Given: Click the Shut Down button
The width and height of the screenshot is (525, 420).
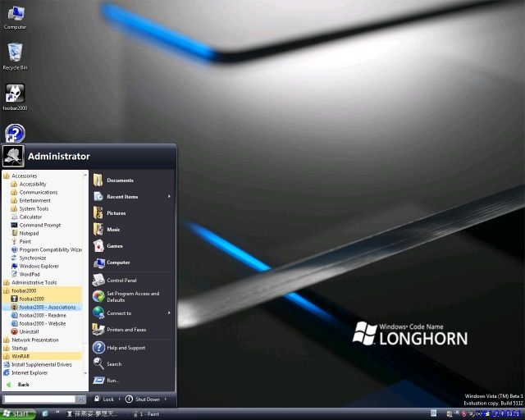Looking at the screenshot, I should click(143, 399).
